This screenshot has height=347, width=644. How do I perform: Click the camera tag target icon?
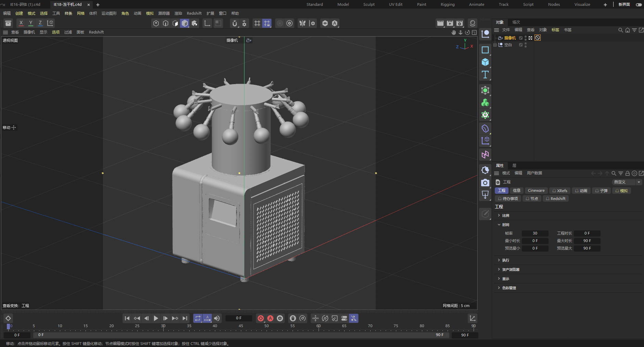[530, 38]
